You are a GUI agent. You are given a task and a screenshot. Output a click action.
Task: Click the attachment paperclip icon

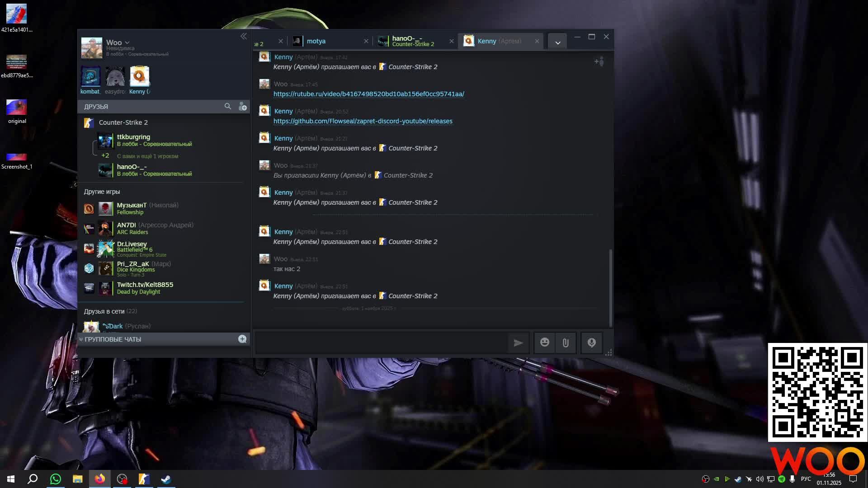566,343
